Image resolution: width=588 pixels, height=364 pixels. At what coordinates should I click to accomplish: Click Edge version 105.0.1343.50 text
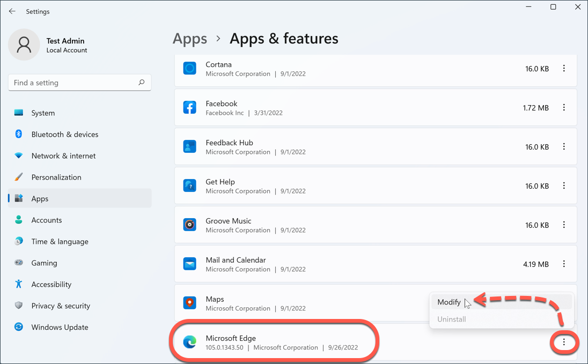pyautogui.click(x=224, y=347)
